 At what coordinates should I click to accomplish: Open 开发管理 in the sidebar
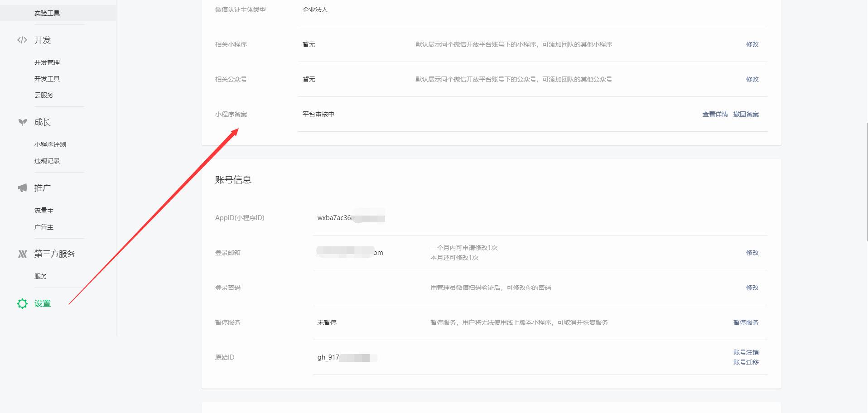[x=47, y=62]
